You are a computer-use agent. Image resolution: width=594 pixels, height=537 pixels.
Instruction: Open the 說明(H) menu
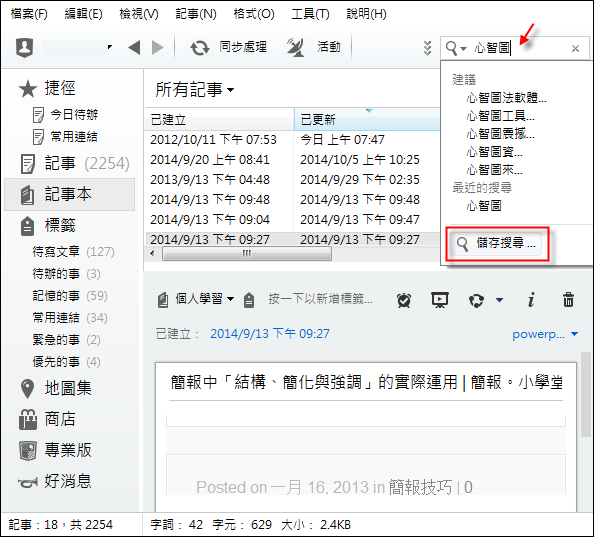point(366,14)
